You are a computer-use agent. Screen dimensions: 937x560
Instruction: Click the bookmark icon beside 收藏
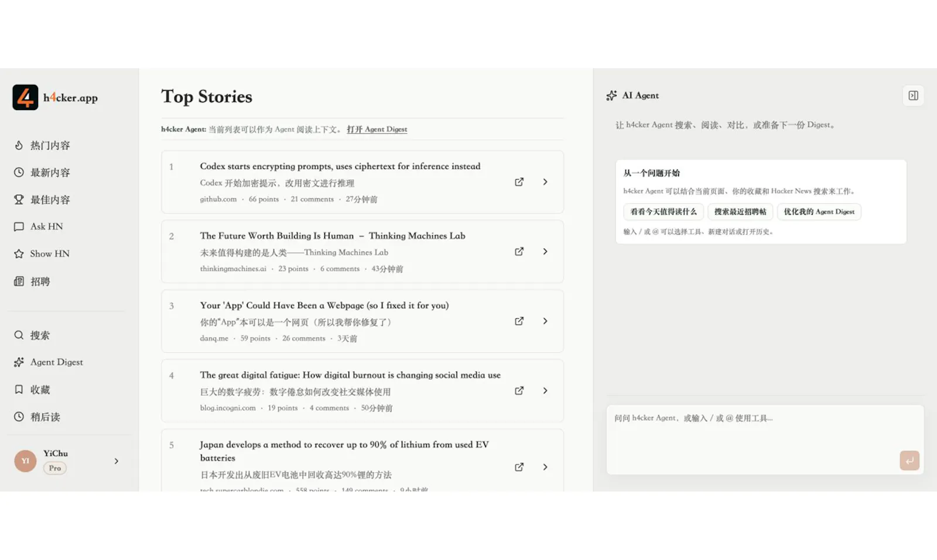pos(19,390)
